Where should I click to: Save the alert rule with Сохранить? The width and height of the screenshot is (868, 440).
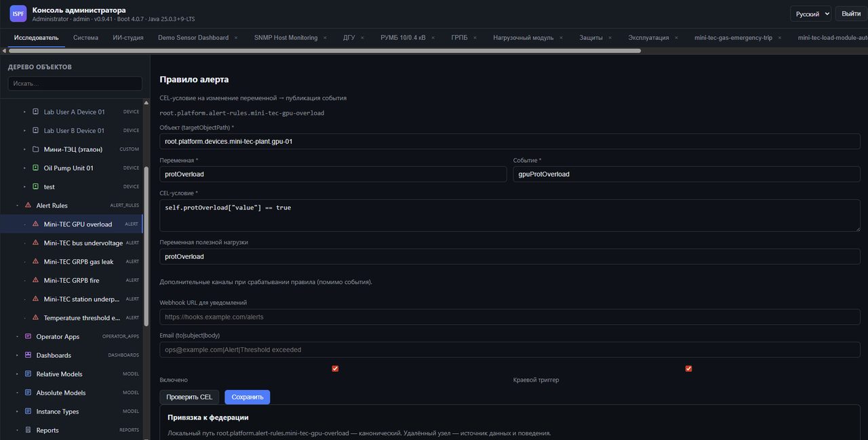(x=248, y=397)
